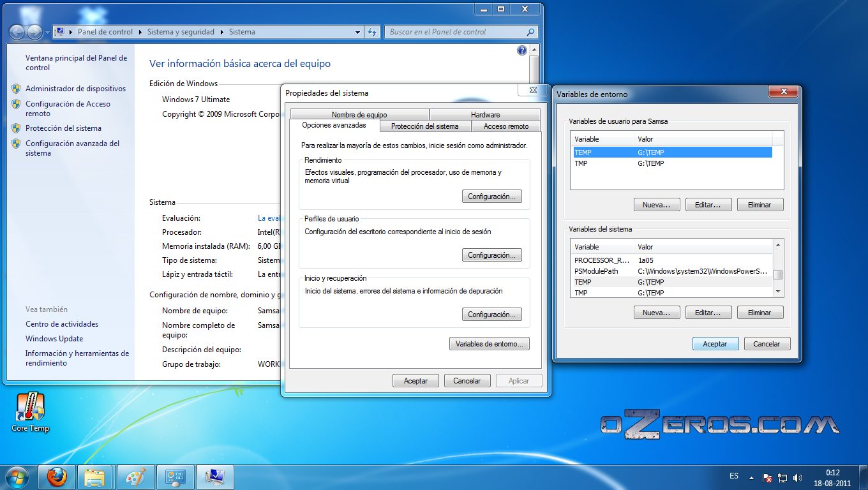Viewport: 868px width, 490px height.
Task: Click Nueva under user variables
Action: [x=657, y=205]
